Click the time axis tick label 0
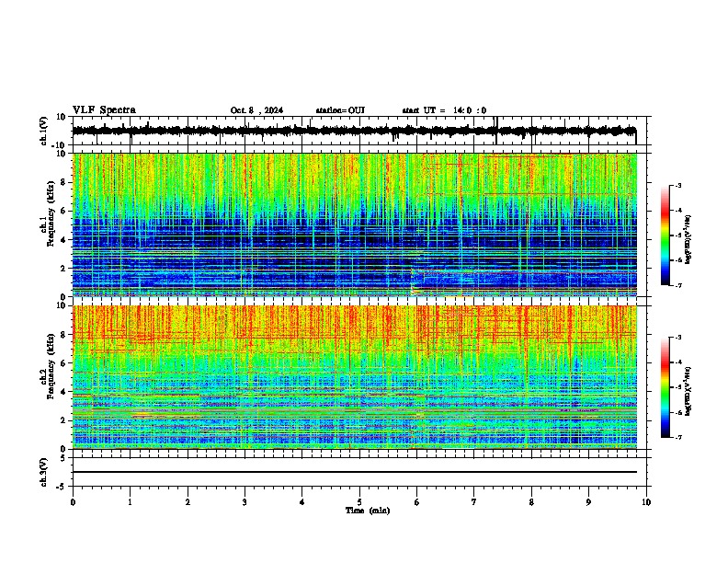 click(73, 502)
